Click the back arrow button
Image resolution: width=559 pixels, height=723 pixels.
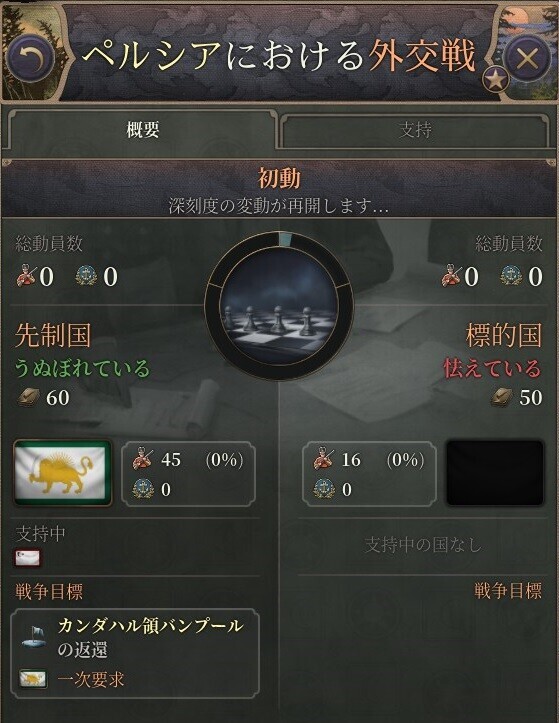pyautogui.click(x=31, y=59)
